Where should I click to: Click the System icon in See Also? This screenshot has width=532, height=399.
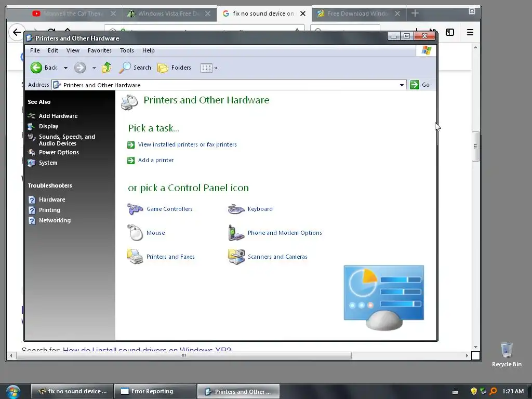click(x=32, y=163)
